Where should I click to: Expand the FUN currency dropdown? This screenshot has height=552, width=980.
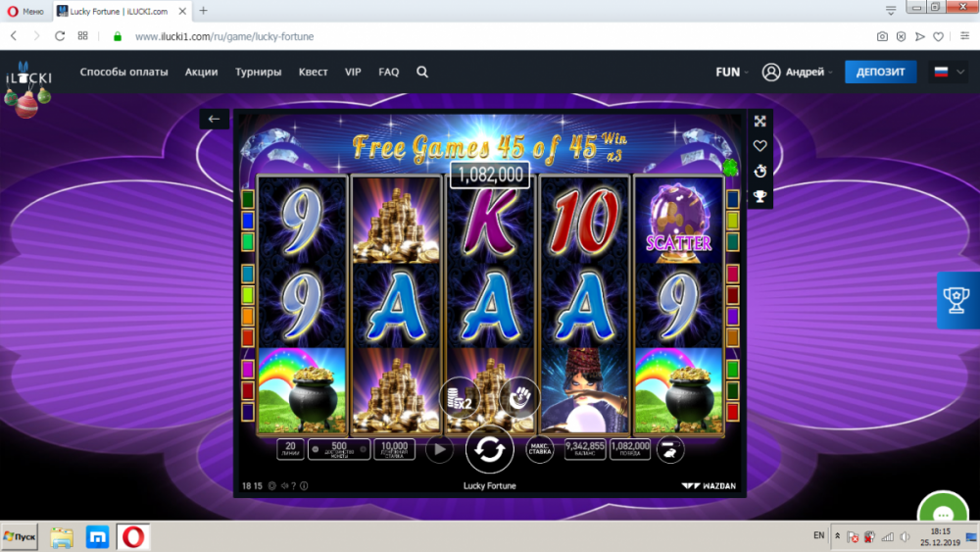[x=732, y=72]
